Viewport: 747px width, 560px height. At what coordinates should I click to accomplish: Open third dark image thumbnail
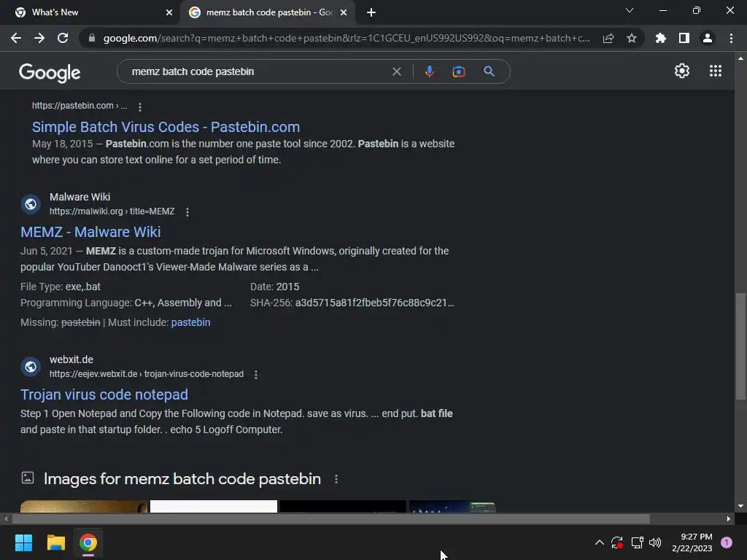point(343,506)
